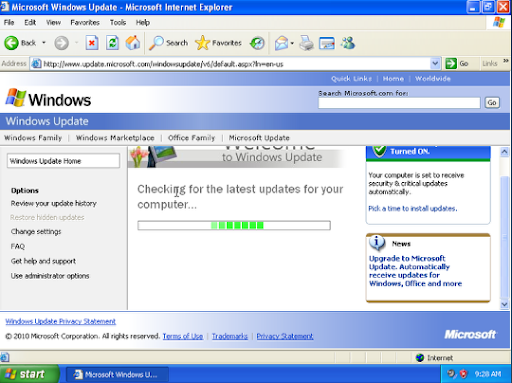The image size is (512, 383).
Task: Open the Microsoft Update tab
Action: point(259,138)
